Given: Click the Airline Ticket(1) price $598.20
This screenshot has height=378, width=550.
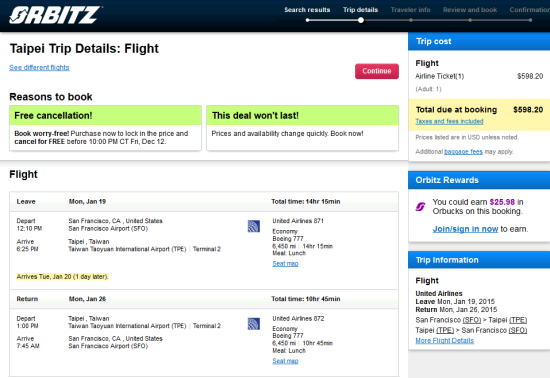Looking at the screenshot, I should tap(530, 76).
